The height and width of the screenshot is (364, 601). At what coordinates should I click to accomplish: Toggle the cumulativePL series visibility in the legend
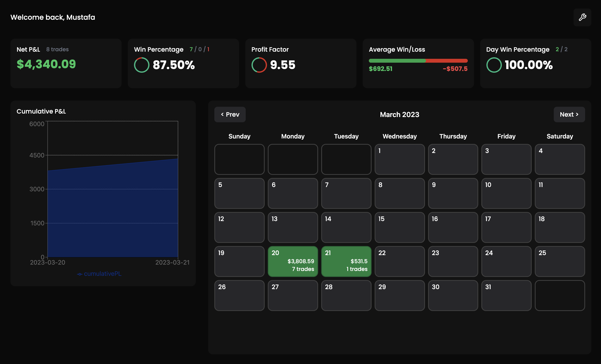[x=102, y=274]
